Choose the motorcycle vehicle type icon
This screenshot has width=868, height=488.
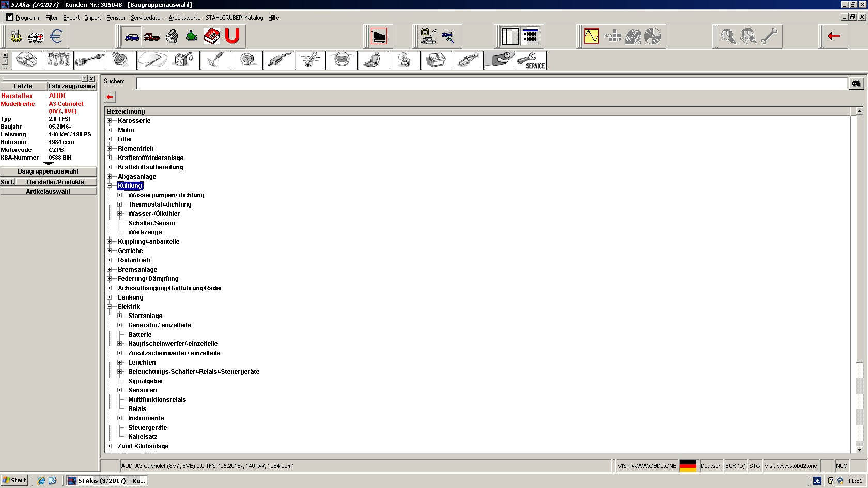point(192,37)
